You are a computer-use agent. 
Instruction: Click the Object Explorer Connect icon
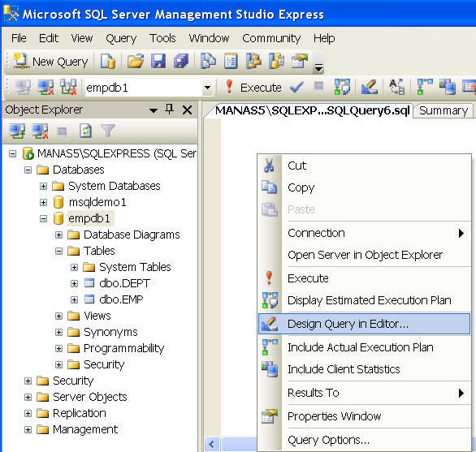(17, 131)
